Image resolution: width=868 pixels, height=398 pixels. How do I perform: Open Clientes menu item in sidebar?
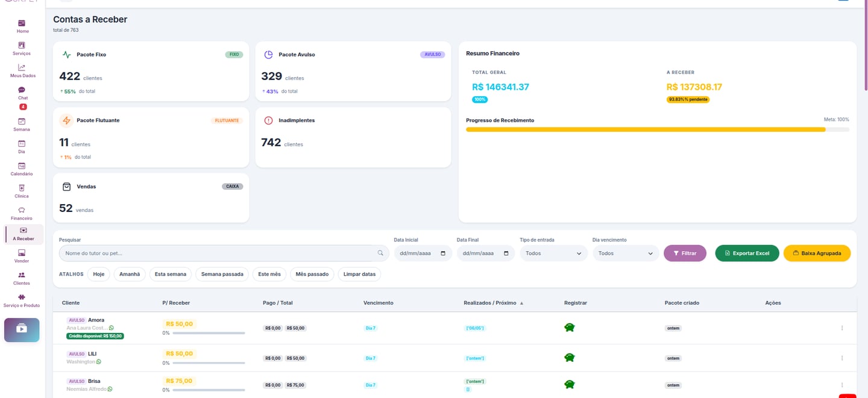point(22,278)
